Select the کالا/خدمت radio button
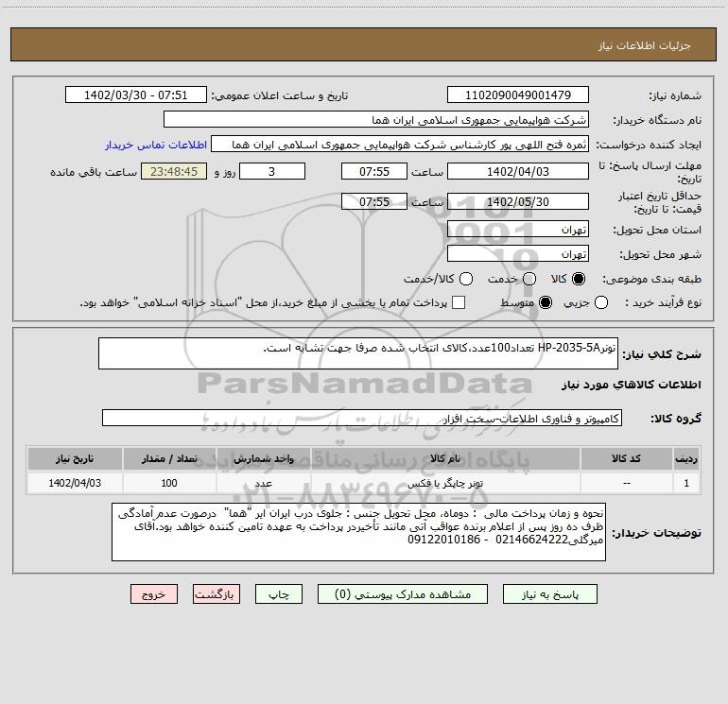The width and height of the screenshot is (728, 704). [x=466, y=279]
